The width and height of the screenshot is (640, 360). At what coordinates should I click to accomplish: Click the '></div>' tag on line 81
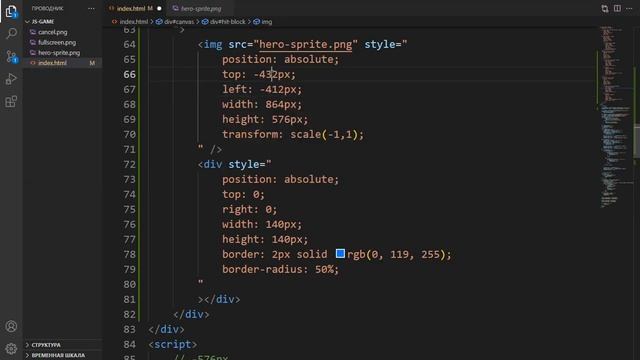(219, 300)
